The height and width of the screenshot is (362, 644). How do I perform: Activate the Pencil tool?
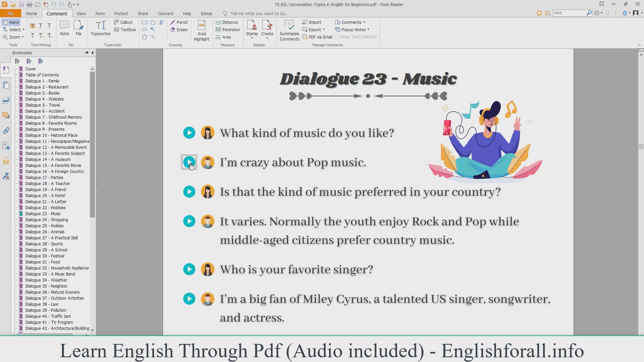(x=179, y=22)
